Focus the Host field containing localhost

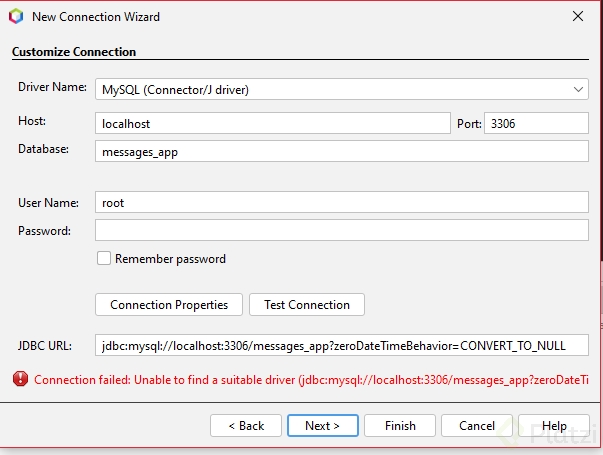pyautogui.click(x=272, y=123)
